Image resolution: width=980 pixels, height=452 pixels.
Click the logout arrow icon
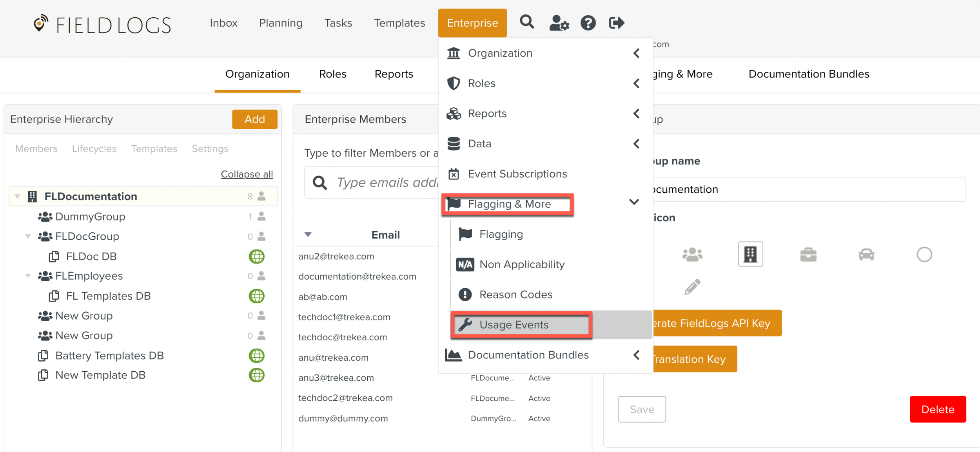pyautogui.click(x=616, y=23)
